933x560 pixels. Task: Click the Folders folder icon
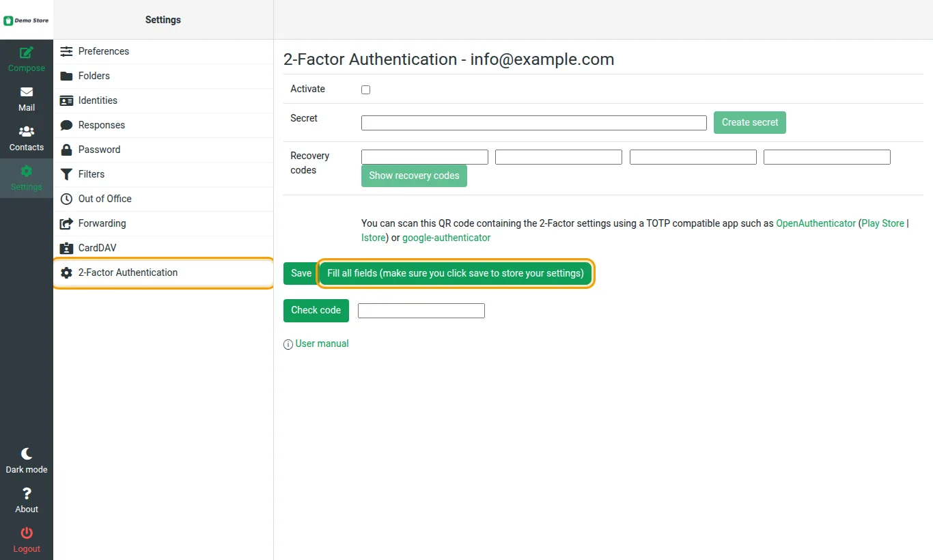[66, 76]
